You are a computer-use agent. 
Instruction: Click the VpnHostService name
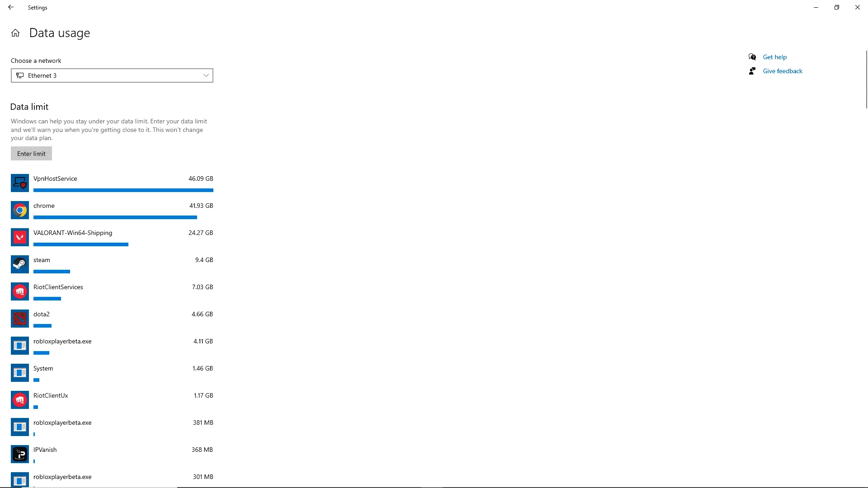point(55,178)
